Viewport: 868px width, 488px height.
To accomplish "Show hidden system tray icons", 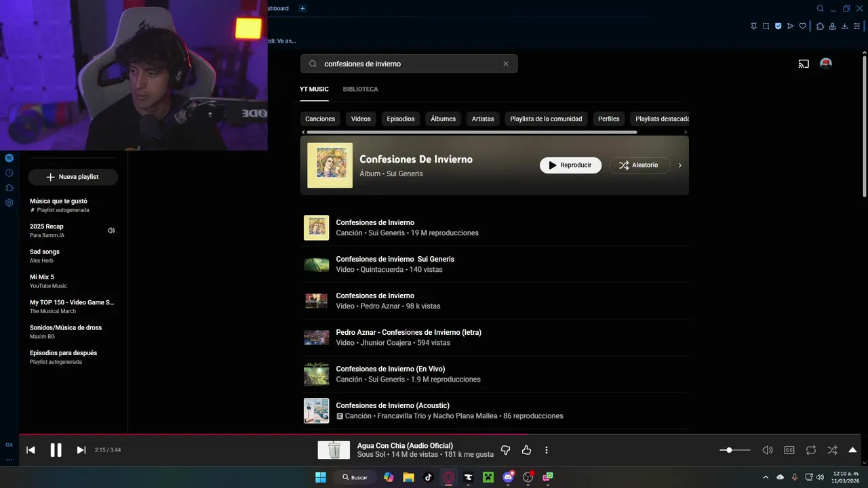I will (x=766, y=477).
